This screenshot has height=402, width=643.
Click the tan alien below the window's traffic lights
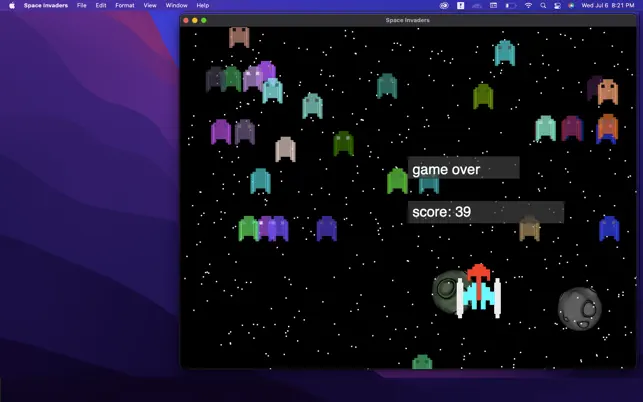[239, 37]
